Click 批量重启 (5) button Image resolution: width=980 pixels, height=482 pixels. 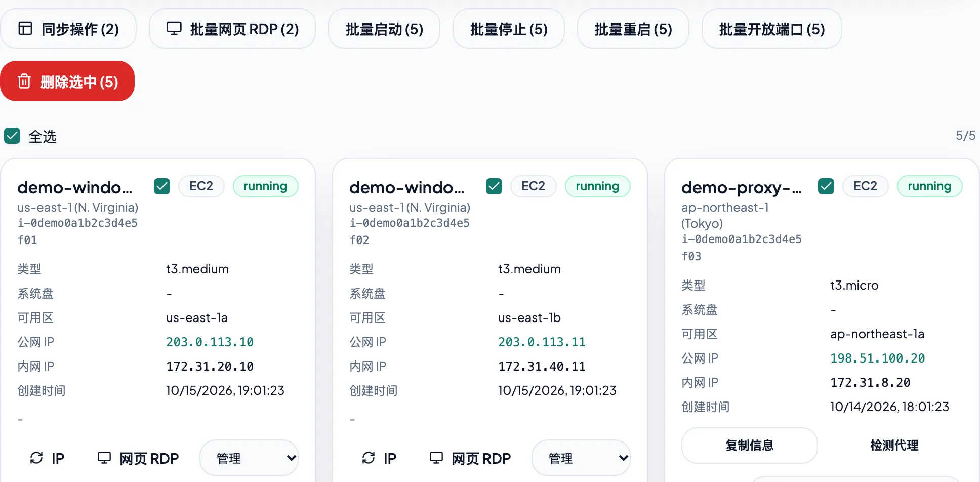pos(633,29)
